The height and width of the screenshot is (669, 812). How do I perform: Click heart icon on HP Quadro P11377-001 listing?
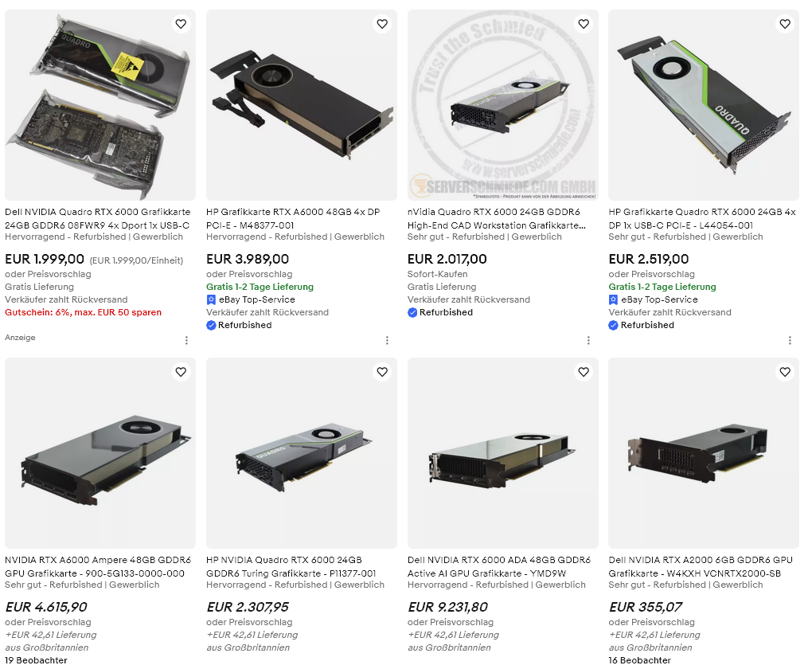pyautogui.click(x=382, y=372)
